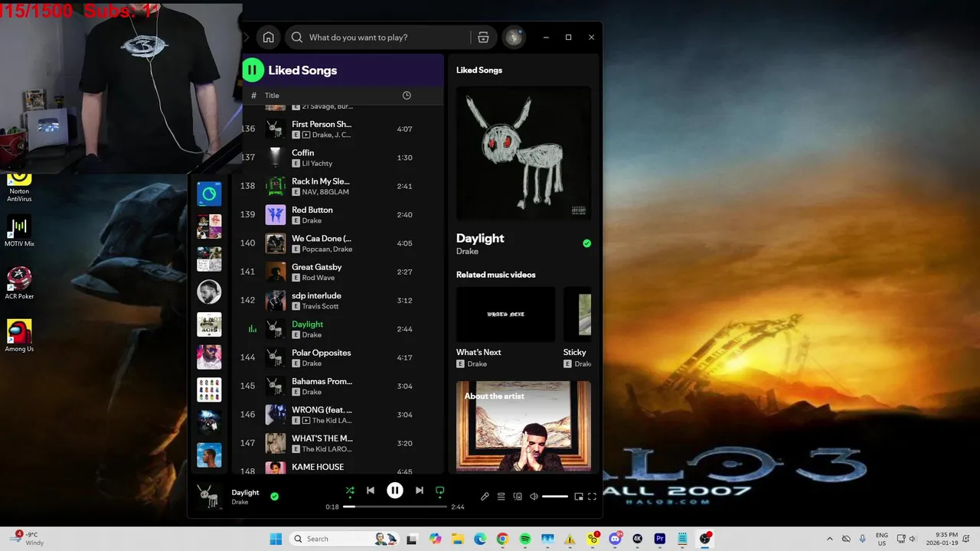Open Connect to a device icon
The width and height of the screenshot is (980, 551).
tap(518, 497)
